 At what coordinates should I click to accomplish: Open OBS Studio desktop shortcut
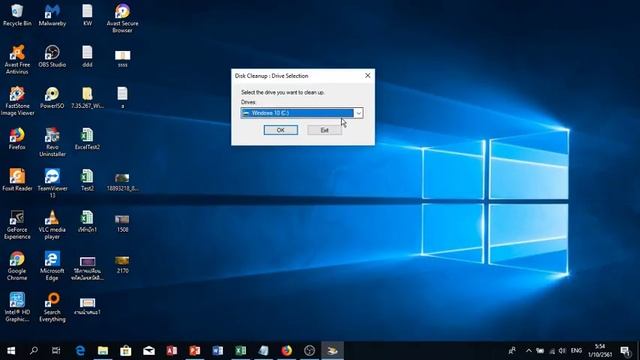point(52,57)
